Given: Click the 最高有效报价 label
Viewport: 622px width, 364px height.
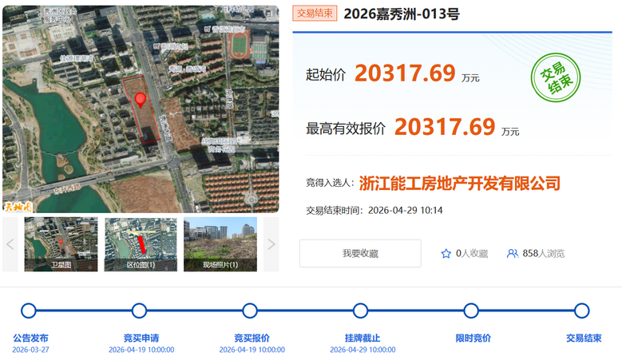Looking at the screenshot, I should 346,129.
